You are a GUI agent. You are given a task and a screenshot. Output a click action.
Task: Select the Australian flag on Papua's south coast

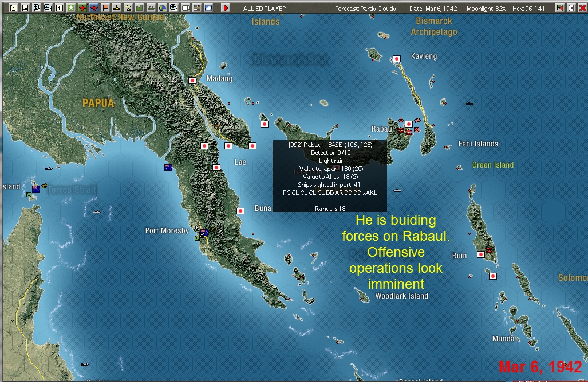168,168
